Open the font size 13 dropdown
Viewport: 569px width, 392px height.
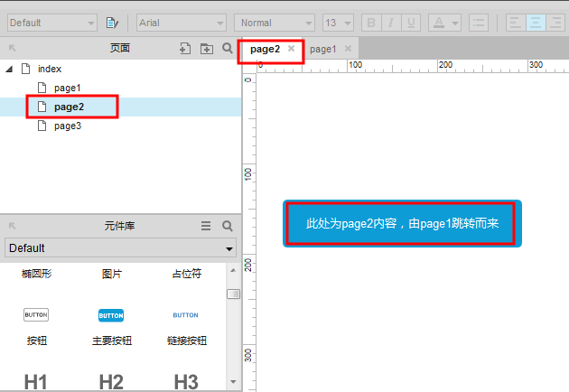(338, 23)
